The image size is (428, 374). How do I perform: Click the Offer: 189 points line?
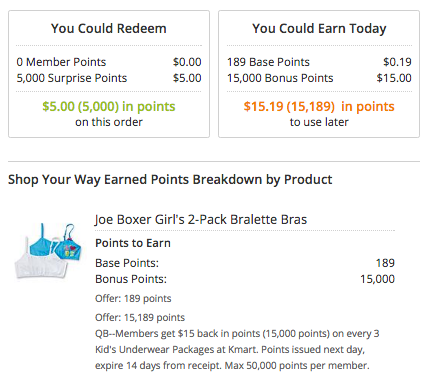click(133, 298)
